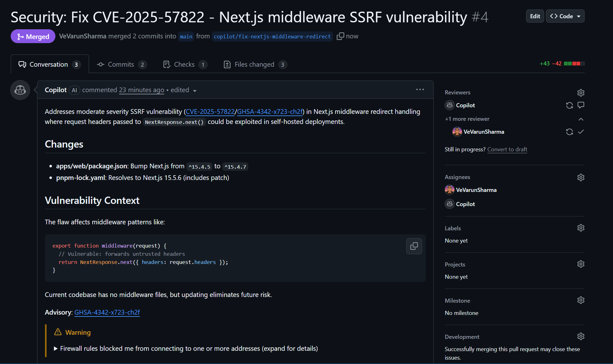The height and width of the screenshot is (364, 613).
Task: Open copilot/fix-nextjs-middleware-redirect branch link
Action: point(272,36)
